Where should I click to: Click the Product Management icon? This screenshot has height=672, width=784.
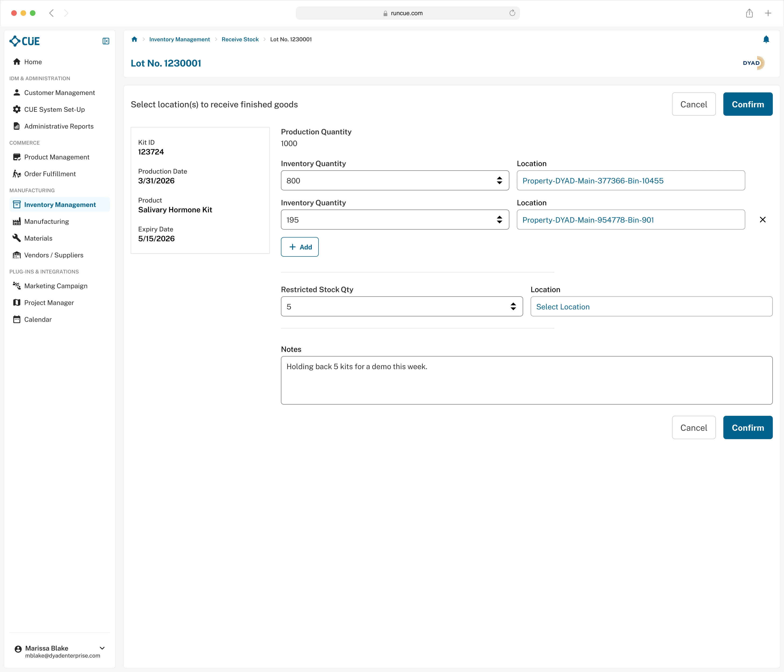pyautogui.click(x=17, y=157)
